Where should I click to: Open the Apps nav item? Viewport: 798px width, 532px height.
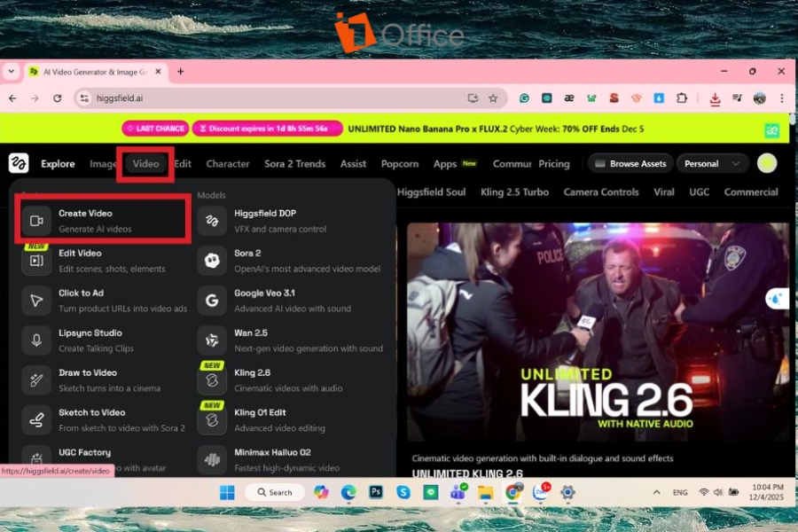point(445,163)
